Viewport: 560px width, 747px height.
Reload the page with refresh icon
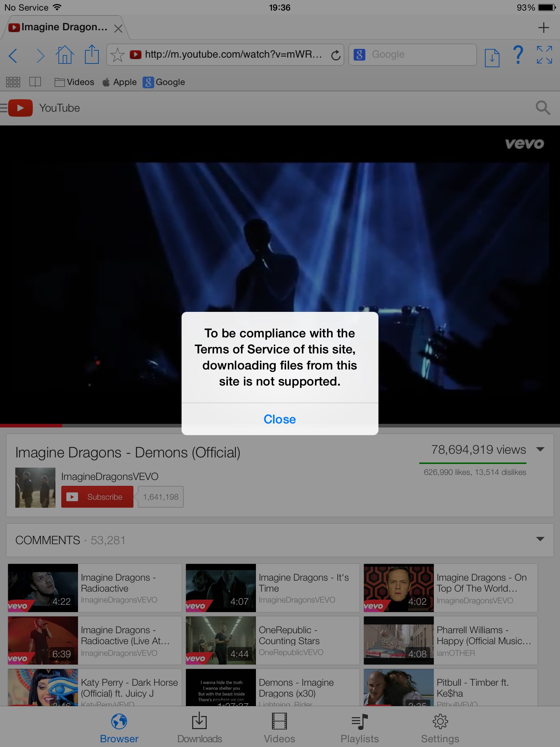(336, 55)
